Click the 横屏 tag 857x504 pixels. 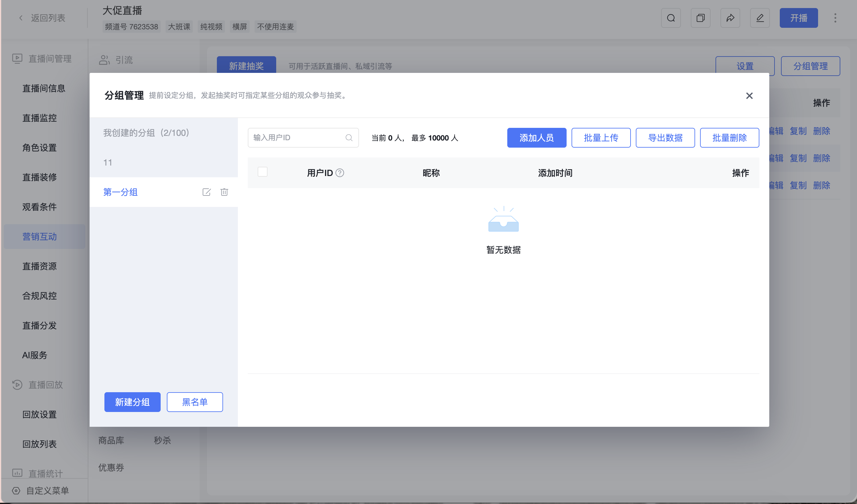click(239, 27)
